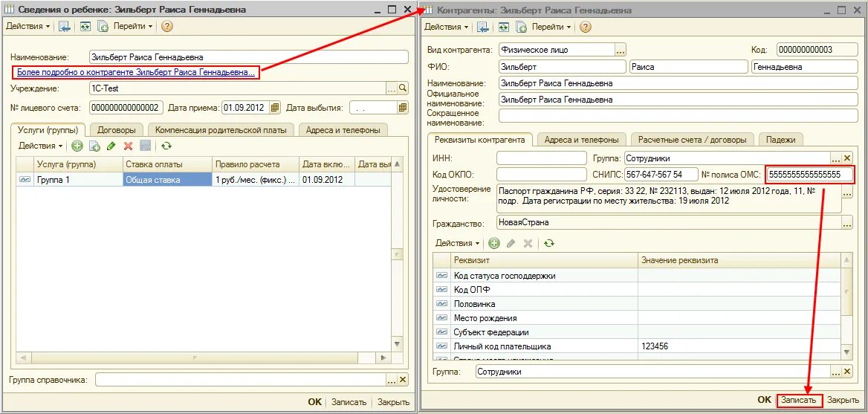Screen dimensions: 868x414
Task: Click Help icon in child info window
Action: [x=166, y=26]
